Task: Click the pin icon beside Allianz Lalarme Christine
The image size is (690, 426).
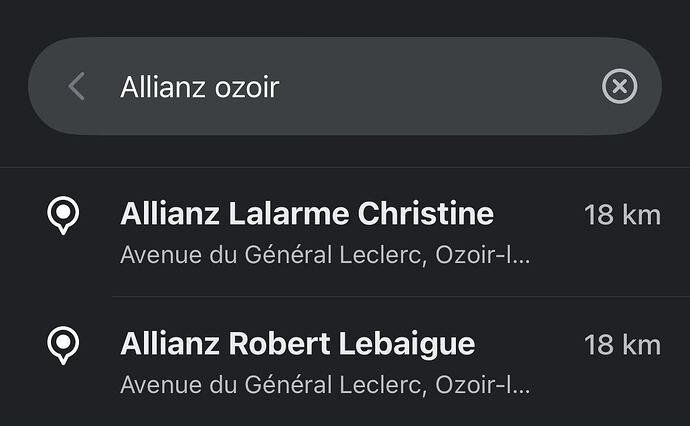Action: click(x=64, y=215)
